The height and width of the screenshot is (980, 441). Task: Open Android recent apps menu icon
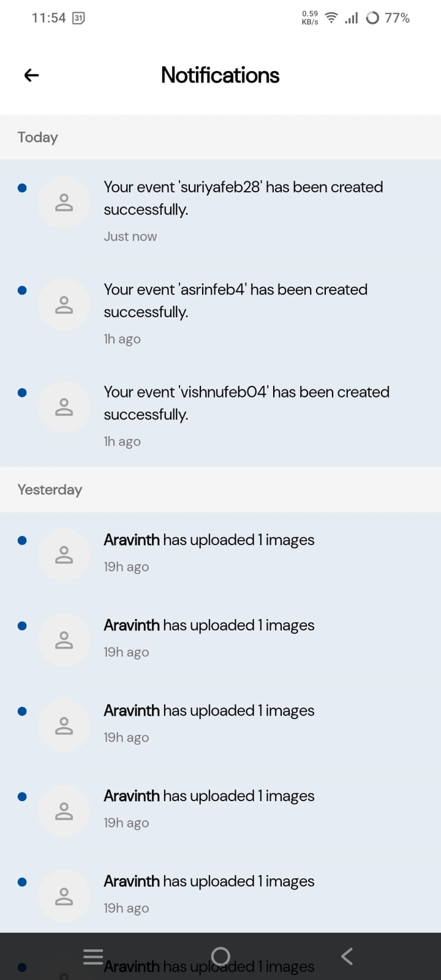pyautogui.click(x=93, y=956)
